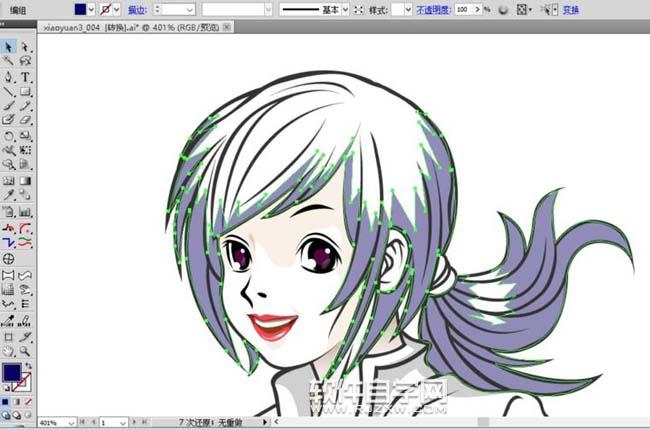Select the Gradient tool
The width and height of the screenshot is (650, 430).
(x=25, y=181)
